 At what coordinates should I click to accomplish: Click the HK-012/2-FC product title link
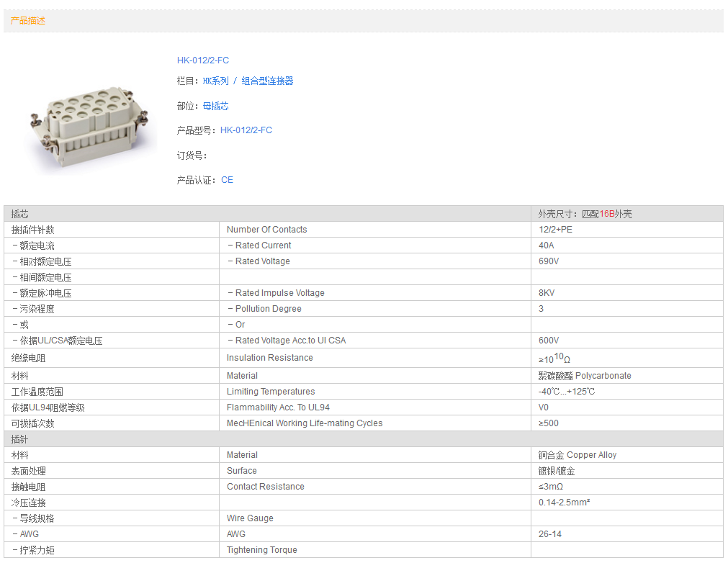coord(202,60)
